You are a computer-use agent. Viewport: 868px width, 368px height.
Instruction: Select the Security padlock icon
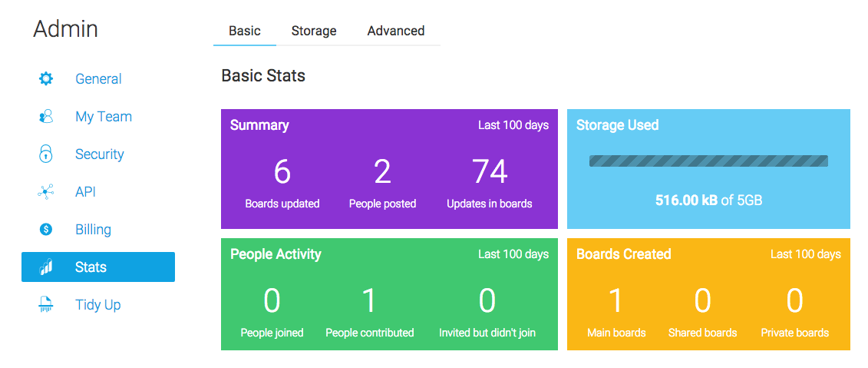[x=46, y=154]
